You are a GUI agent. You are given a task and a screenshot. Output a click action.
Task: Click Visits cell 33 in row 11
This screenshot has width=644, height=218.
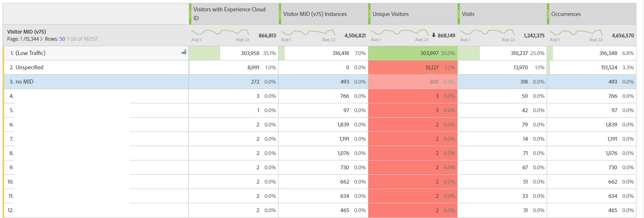pyautogui.click(x=503, y=196)
